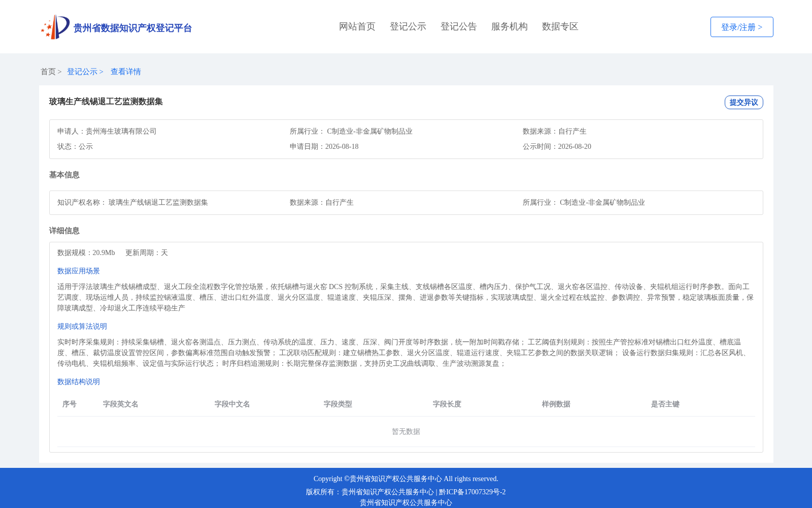812x508 pixels.
Task: Go to 网站首页 in navigation
Action: 357,26
